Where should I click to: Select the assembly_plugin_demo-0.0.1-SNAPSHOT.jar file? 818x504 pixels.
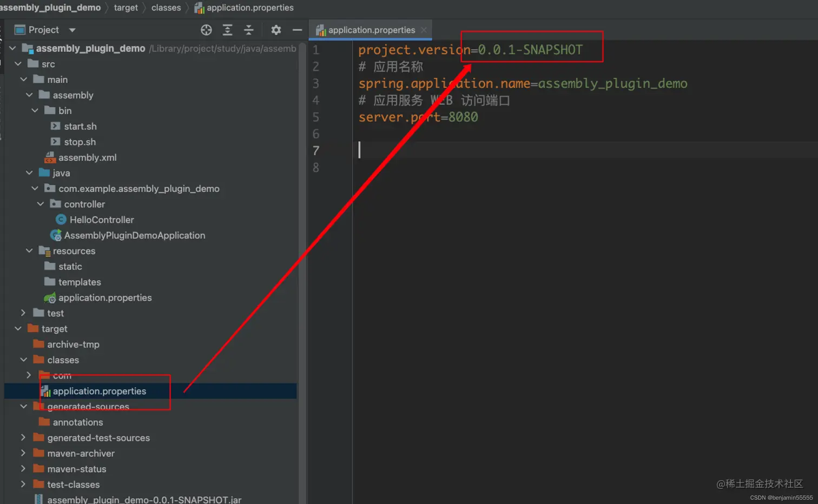[144, 499]
